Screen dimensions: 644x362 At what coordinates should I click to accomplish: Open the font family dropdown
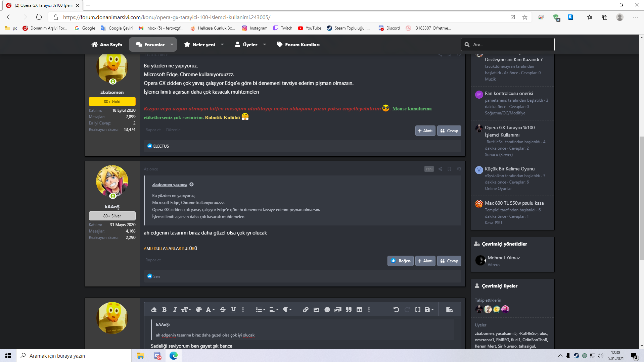tap(210, 310)
